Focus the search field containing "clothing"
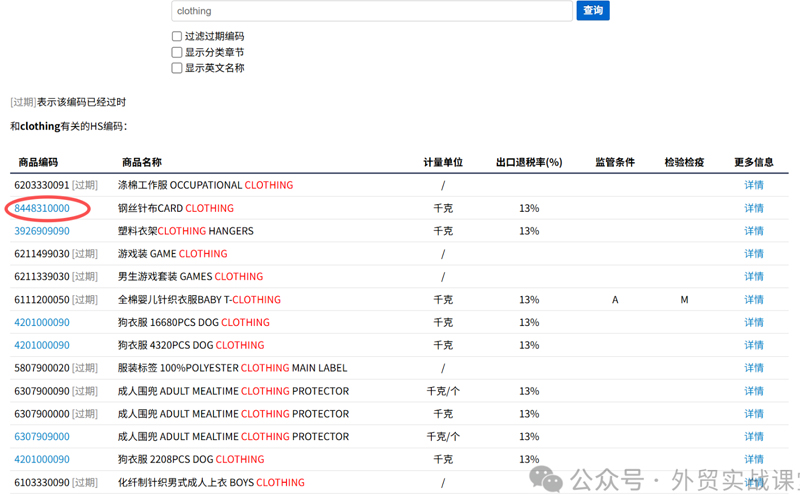Viewport: 800px width, 495px height. (x=371, y=11)
